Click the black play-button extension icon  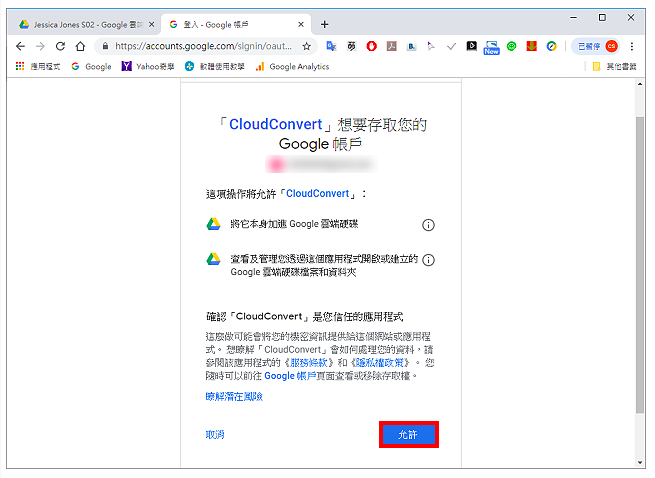472,46
